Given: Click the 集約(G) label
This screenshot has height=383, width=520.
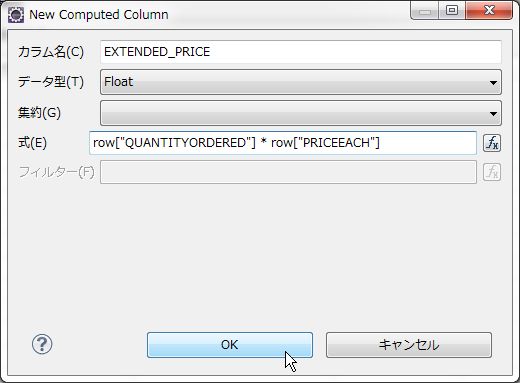Looking at the screenshot, I should [39, 113].
